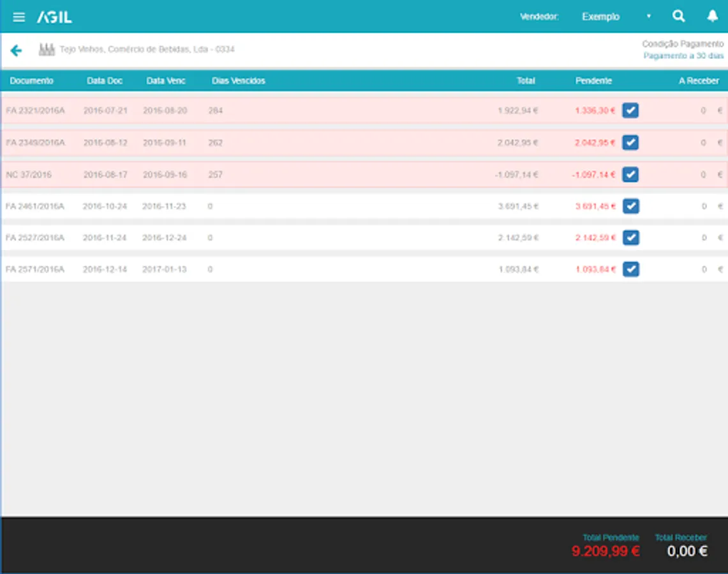Click due date 2016-08-20
This screenshot has height=574, width=728.
[165, 110]
